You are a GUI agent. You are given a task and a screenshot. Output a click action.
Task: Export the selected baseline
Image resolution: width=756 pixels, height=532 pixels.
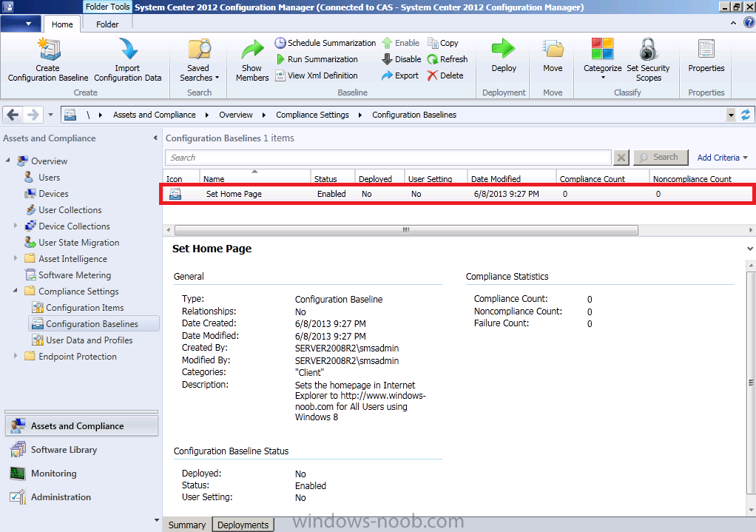[x=400, y=75]
